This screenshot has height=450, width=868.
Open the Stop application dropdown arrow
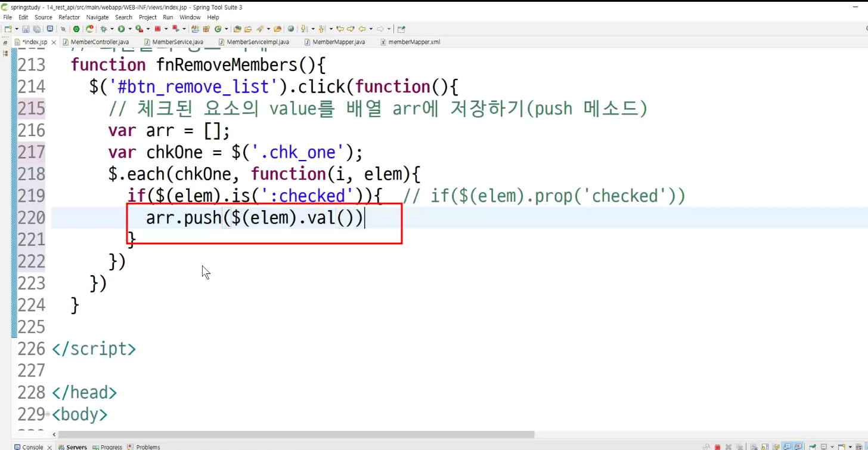pyautogui.click(x=165, y=29)
